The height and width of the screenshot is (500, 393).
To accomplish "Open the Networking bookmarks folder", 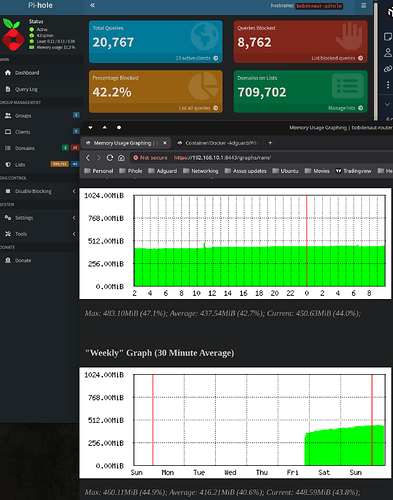I will 200,171.
